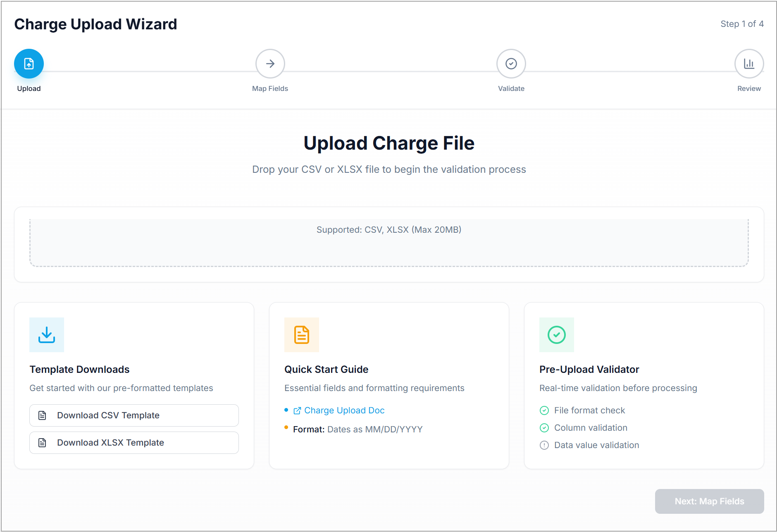Click the Review step label
The height and width of the screenshot is (532, 777).
(x=749, y=88)
